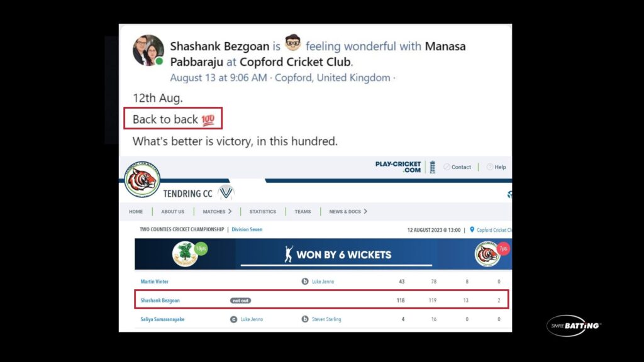
Task: Click the bowled icon beside Luke Jenno
Action: 305,282
